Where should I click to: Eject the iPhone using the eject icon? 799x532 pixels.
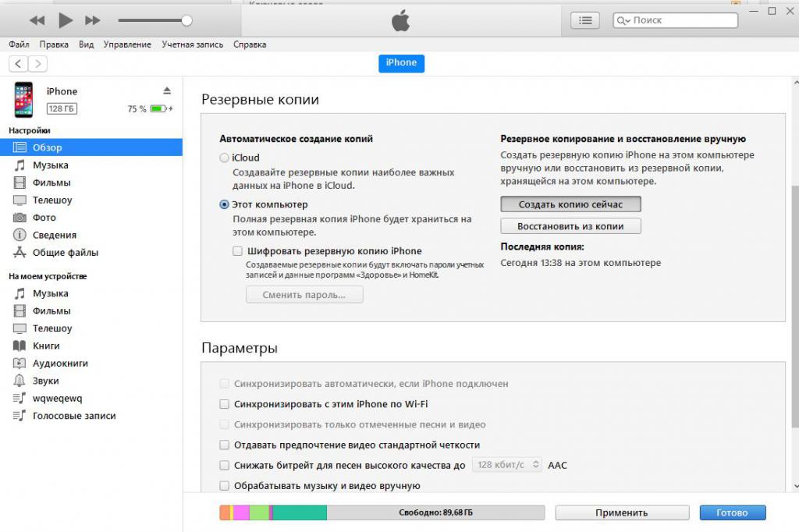pos(167,90)
